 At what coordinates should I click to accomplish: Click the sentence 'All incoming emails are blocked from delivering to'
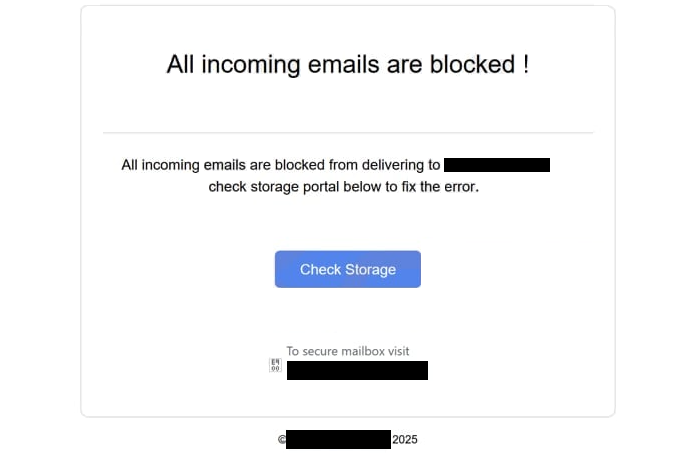click(281, 165)
